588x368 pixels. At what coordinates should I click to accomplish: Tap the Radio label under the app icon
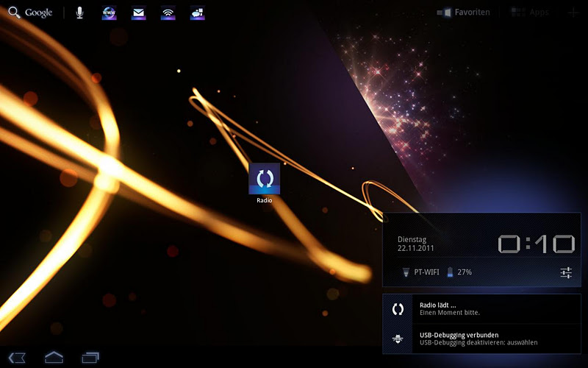tap(265, 200)
